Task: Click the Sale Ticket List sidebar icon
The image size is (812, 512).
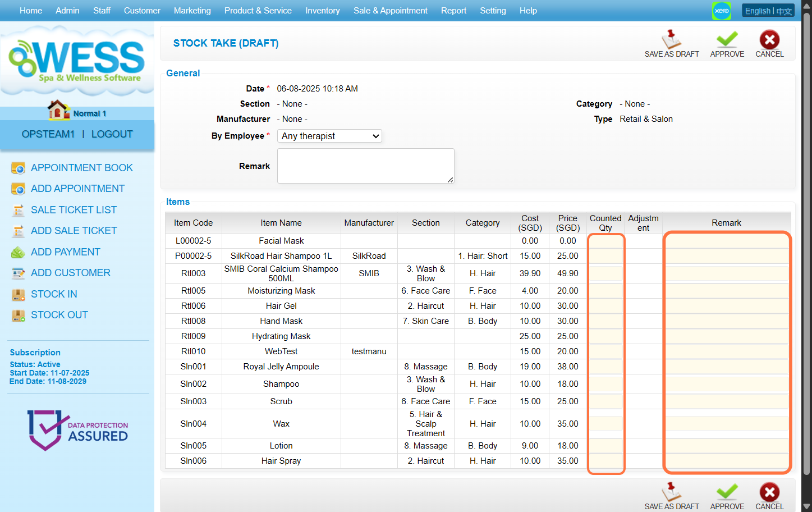Action: pos(19,210)
